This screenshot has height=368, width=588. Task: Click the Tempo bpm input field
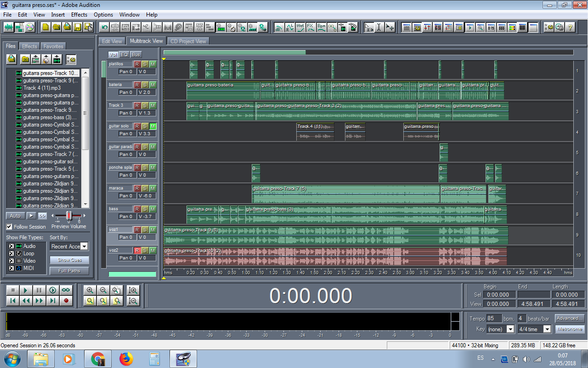coord(494,318)
